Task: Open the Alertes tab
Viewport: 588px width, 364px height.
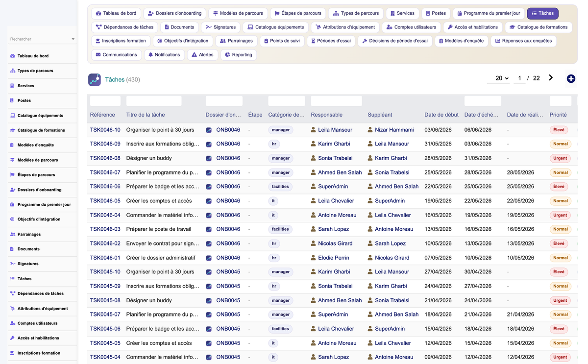Action: tap(202, 55)
